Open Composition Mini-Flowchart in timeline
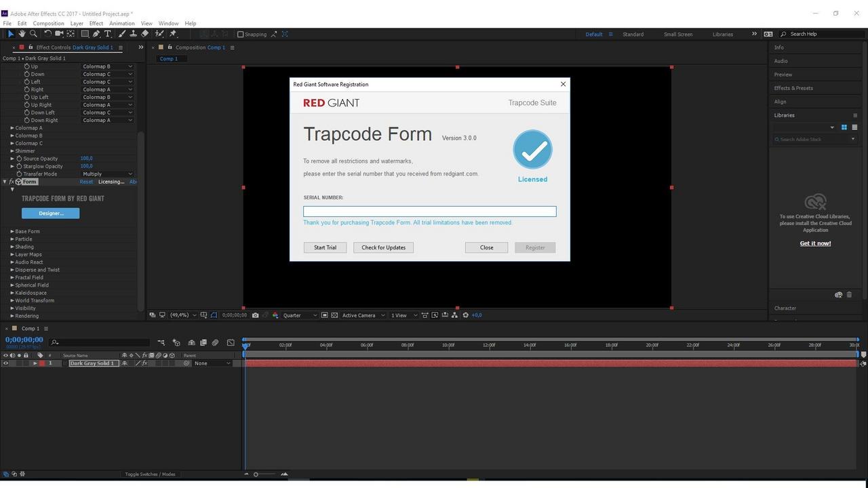 tap(161, 342)
